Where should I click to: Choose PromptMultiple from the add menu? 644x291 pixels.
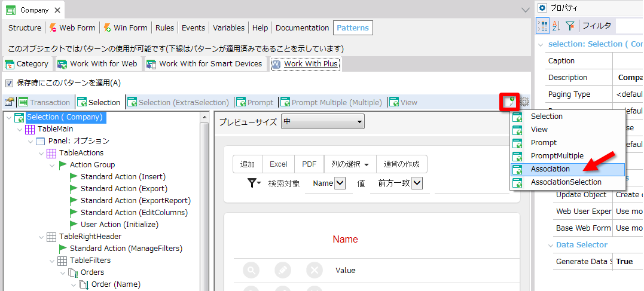click(x=567, y=155)
